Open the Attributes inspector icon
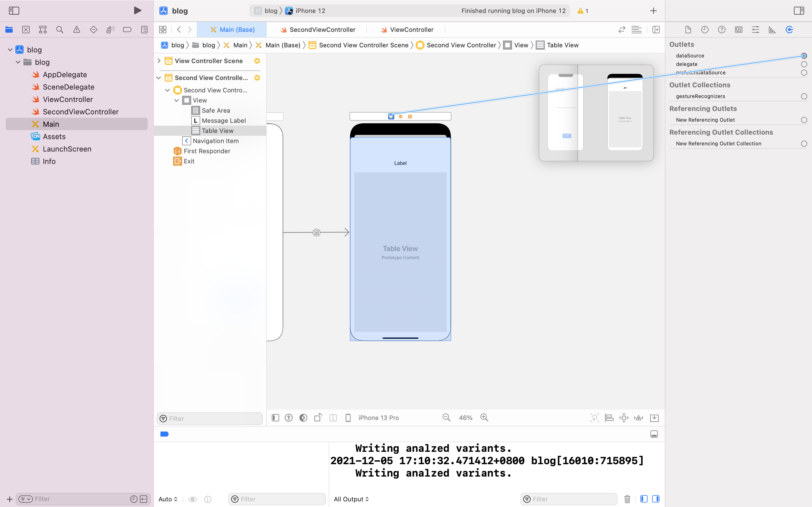 point(755,30)
